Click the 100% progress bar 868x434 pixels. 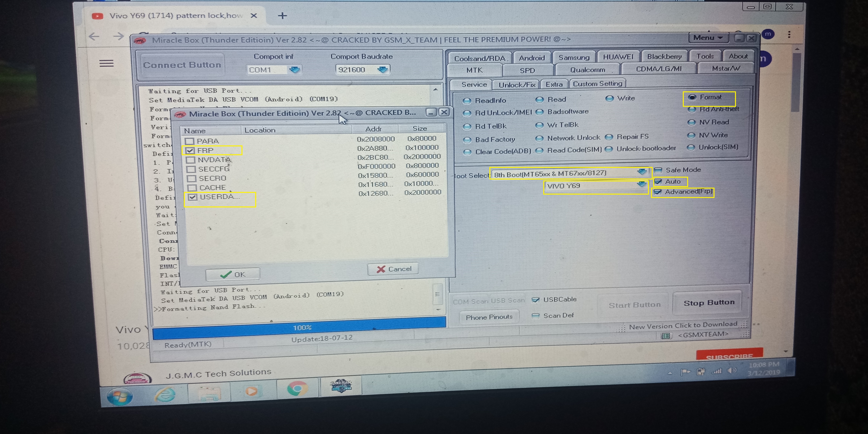click(299, 328)
